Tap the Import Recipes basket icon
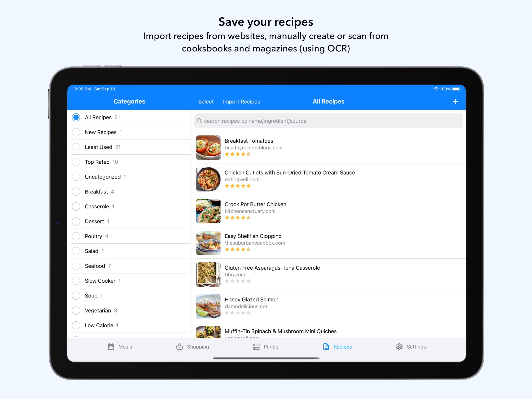Screen dimensions: 532x399 (242, 101)
